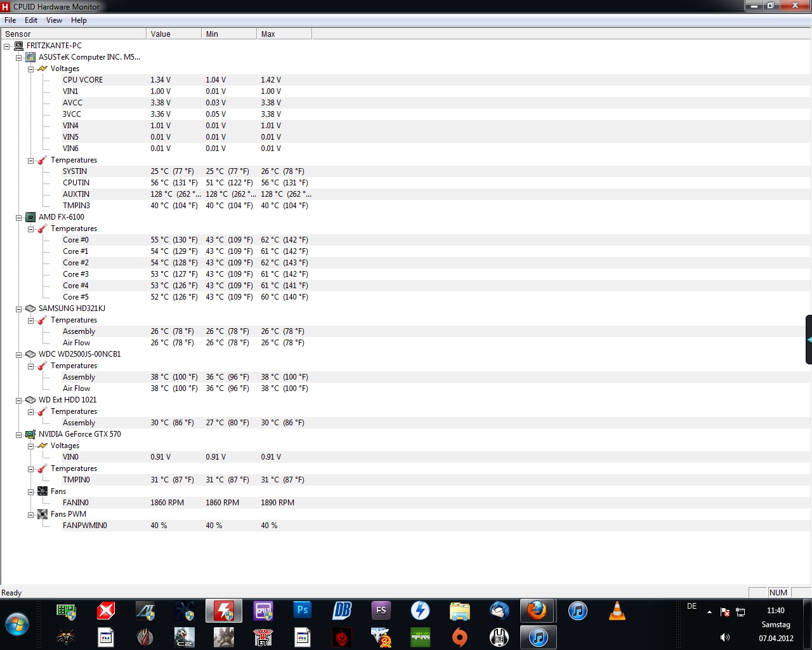Click the Value column header
812x650 pixels.
(x=174, y=34)
